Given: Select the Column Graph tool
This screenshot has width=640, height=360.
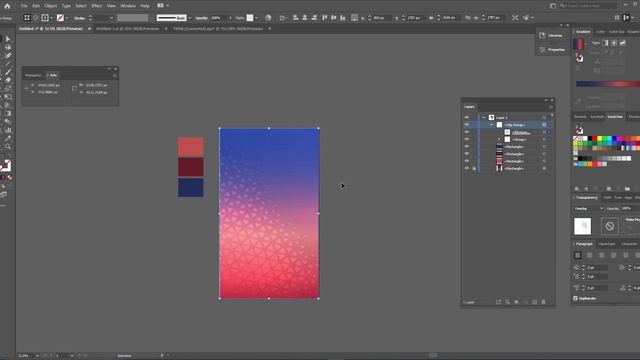Looking at the screenshot, I should click(8, 130).
